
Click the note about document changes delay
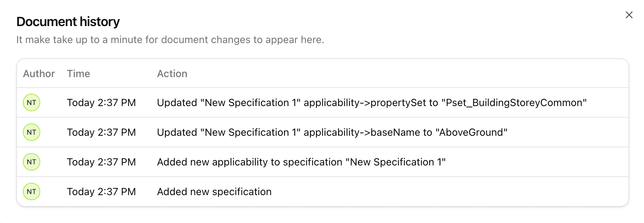pyautogui.click(x=170, y=40)
